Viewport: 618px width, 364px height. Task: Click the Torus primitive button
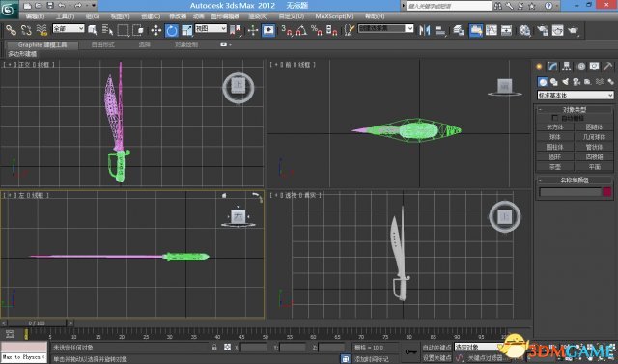coord(555,156)
